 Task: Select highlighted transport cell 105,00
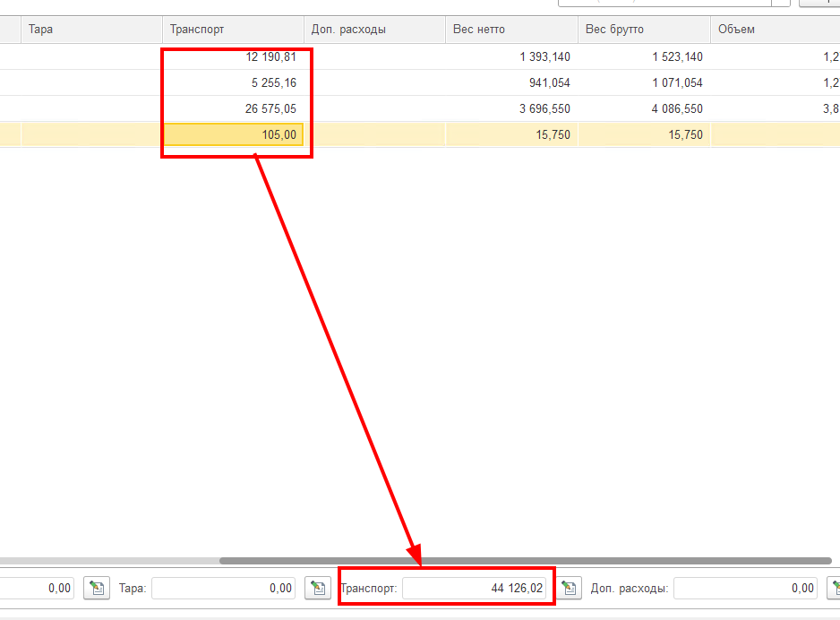tap(233, 134)
